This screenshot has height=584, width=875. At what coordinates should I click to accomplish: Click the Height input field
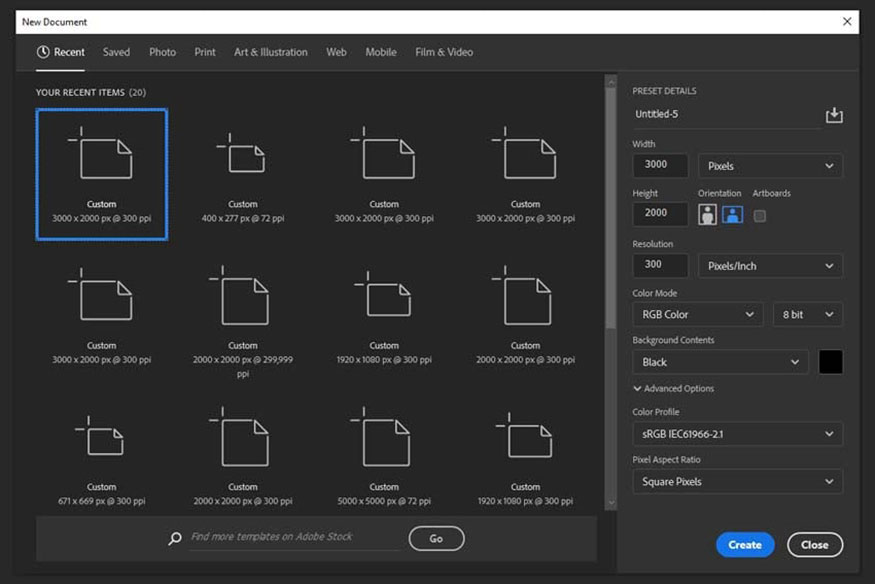click(660, 214)
